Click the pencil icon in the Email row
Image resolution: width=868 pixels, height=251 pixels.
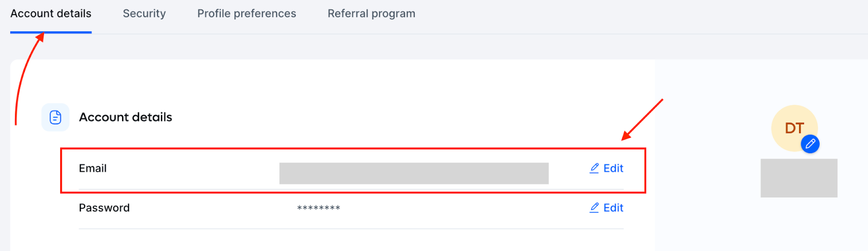[x=595, y=168]
